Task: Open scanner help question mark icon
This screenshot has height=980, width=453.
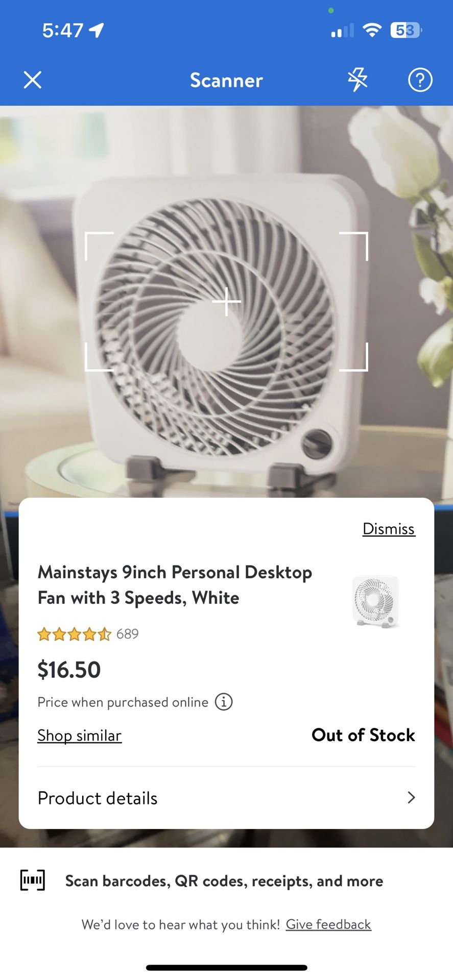Action: coord(420,80)
